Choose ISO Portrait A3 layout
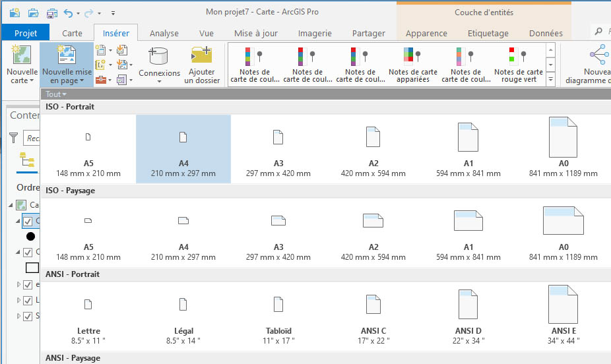This screenshot has height=364, width=611. [278, 149]
